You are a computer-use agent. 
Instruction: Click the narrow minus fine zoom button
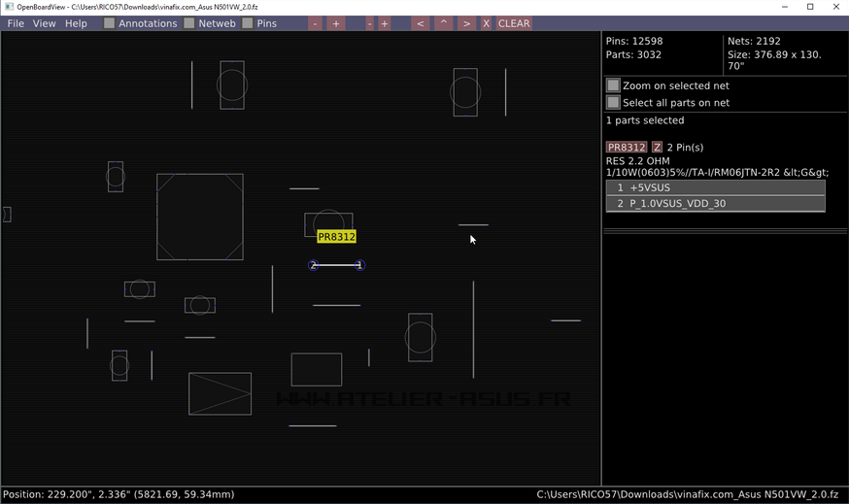[369, 23]
